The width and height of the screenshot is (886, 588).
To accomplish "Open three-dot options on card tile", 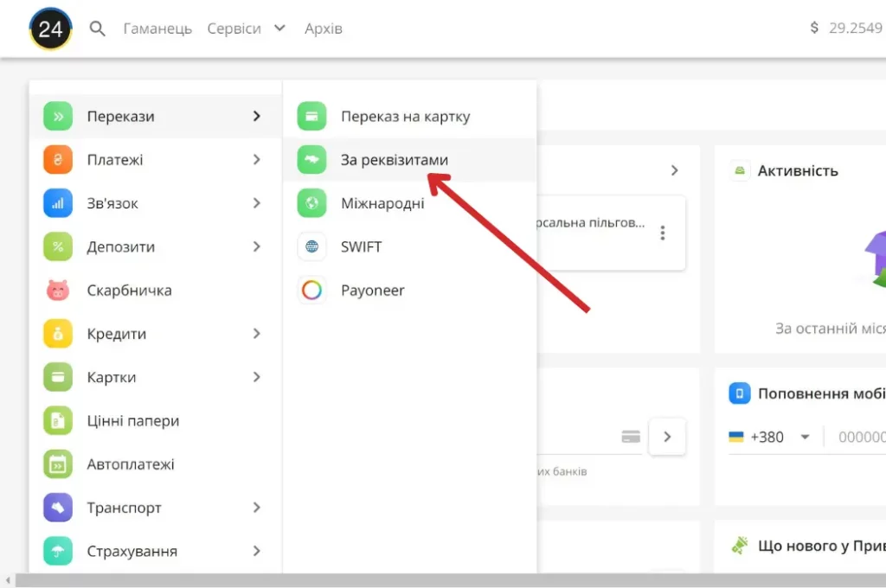I will (x=663, y=233).
